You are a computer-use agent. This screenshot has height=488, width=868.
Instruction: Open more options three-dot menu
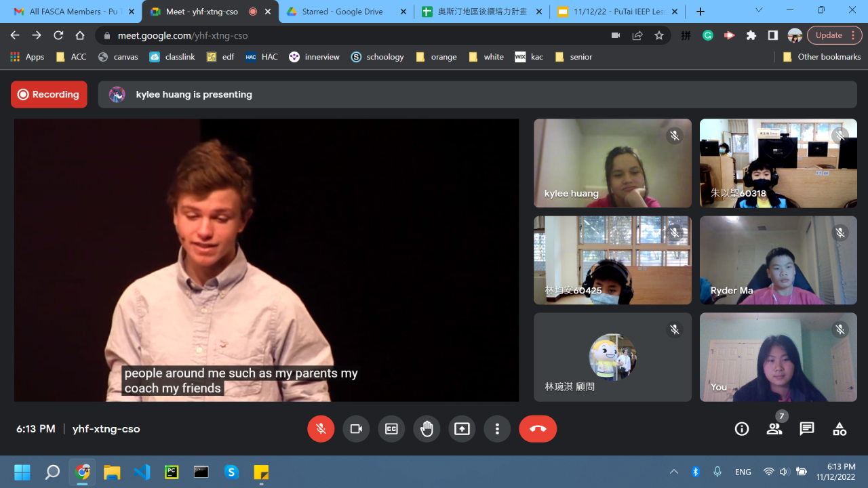[497, 429]
